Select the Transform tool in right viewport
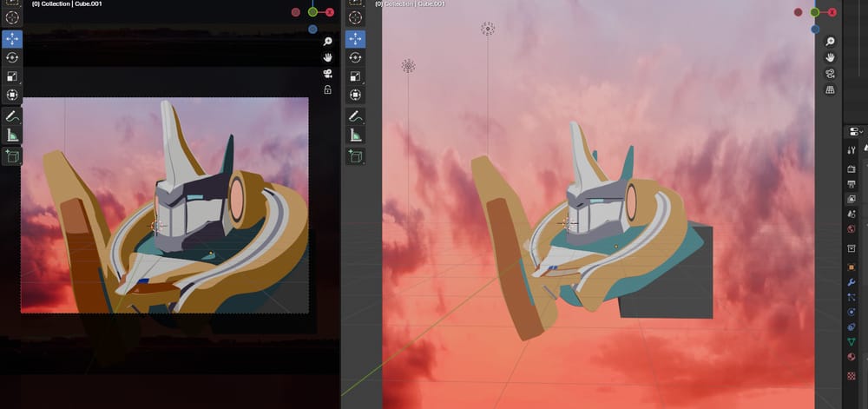This screenshot has height=409, width=868. coord(355,95)
